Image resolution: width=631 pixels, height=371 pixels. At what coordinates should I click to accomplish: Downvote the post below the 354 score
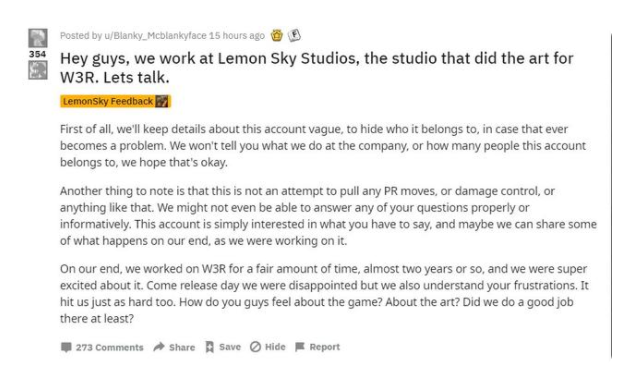tap(38, 70)
